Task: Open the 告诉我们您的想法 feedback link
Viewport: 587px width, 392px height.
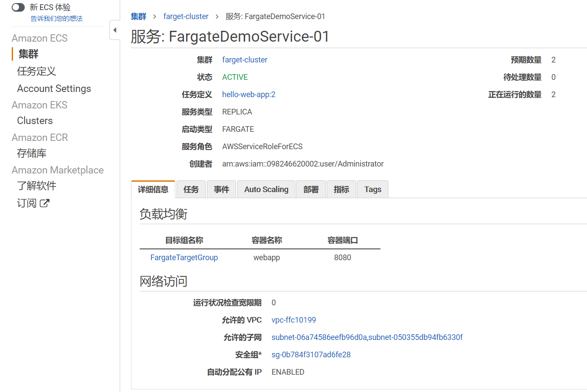Action: (56, 19)
